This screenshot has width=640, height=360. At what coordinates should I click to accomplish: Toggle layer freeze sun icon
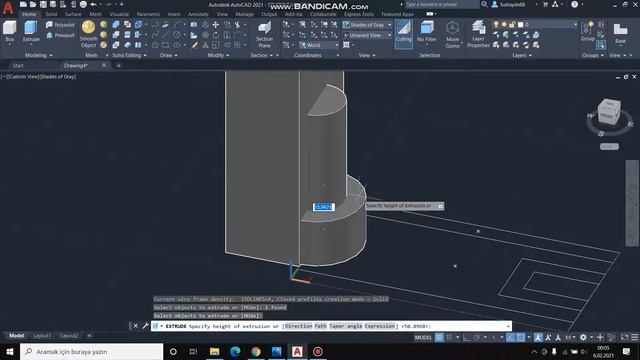(504, 24)
